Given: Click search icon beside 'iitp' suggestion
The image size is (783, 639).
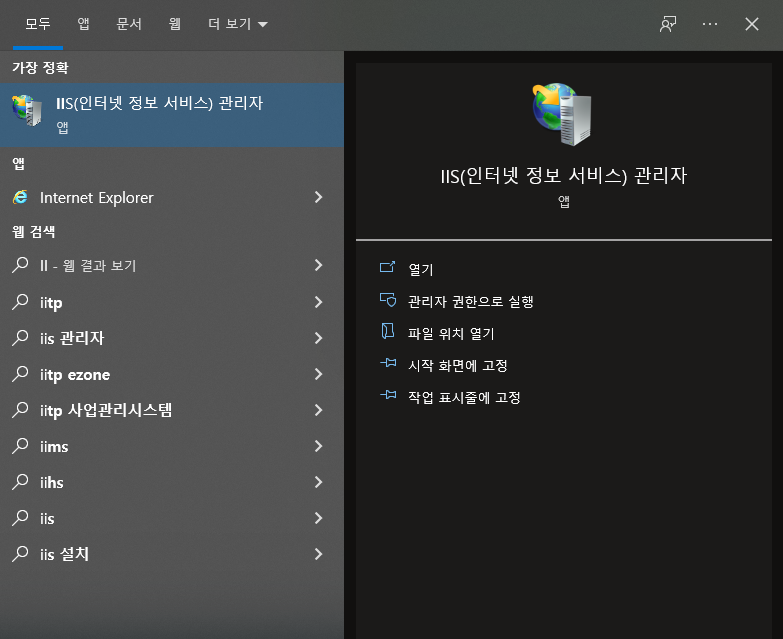Looking at the screenshot, I should point(20,302).
